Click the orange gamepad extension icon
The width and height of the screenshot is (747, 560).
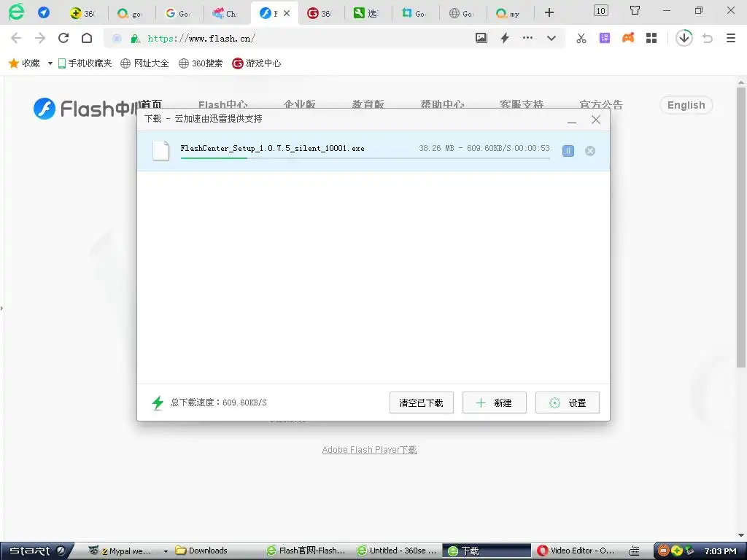coord(628,38)
